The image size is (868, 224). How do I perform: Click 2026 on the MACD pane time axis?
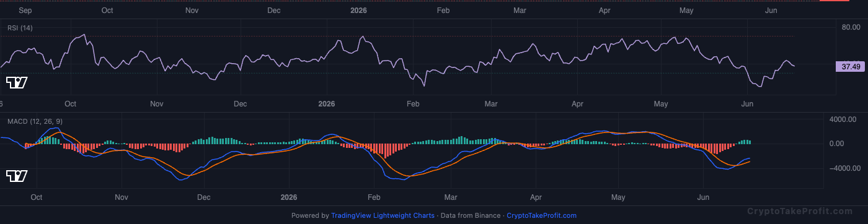coord(289,197)
